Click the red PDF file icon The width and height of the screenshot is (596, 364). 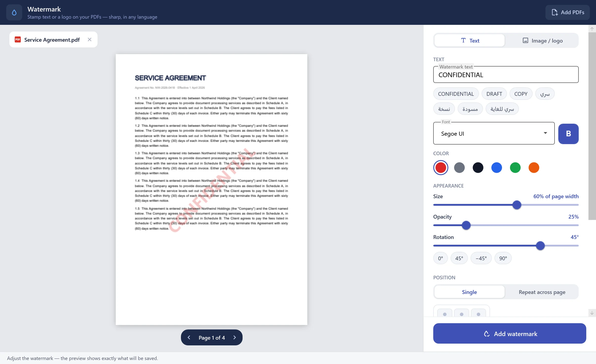[18, 39]
